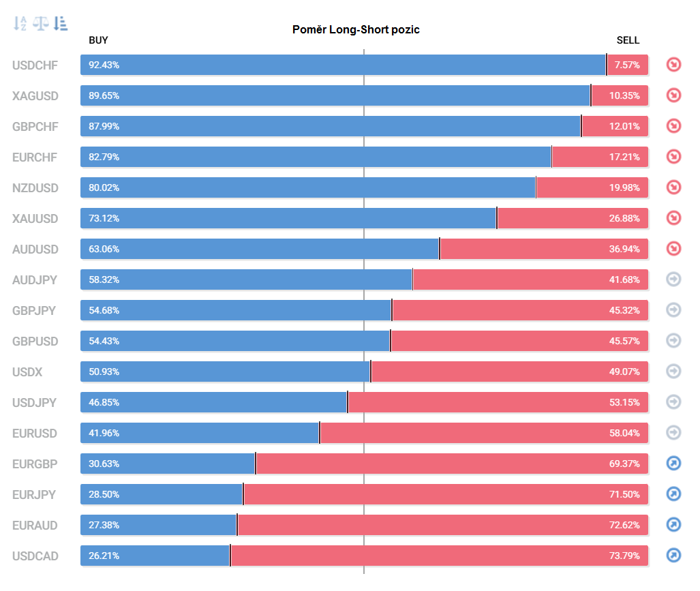Click the gray arrow icon beside USDX
The image size is (700, 591).
[x=673, y=372]
